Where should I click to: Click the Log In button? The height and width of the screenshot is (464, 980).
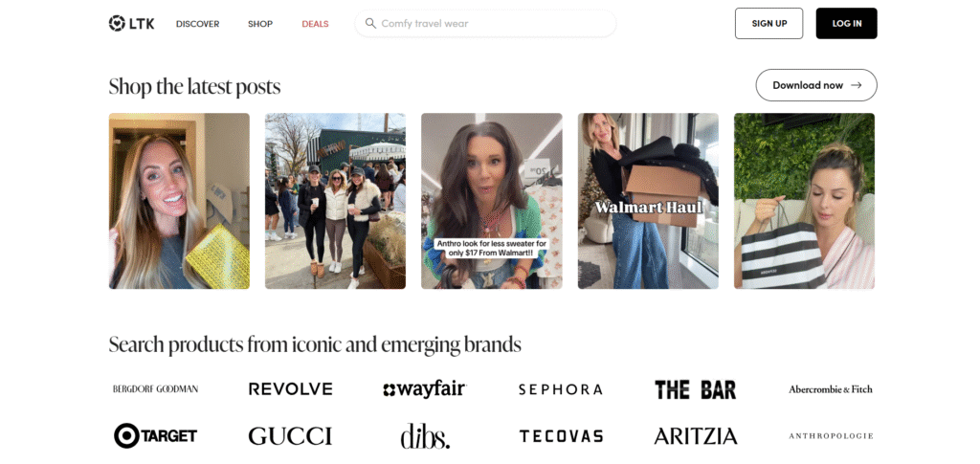point(846,23)
